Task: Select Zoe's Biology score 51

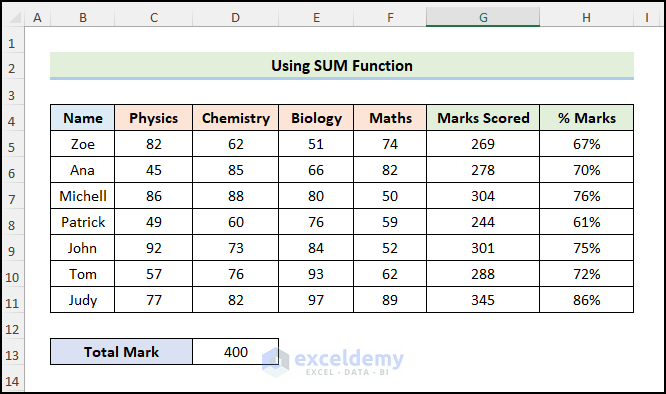Action: click(316, 144)
